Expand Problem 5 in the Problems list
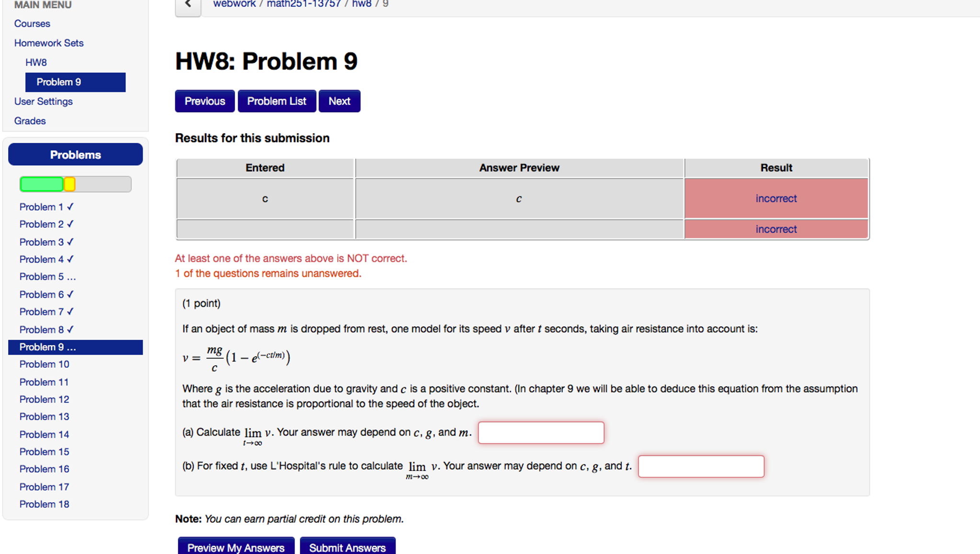The height and width of the screenshot is (554, 980). coord(48,277)
